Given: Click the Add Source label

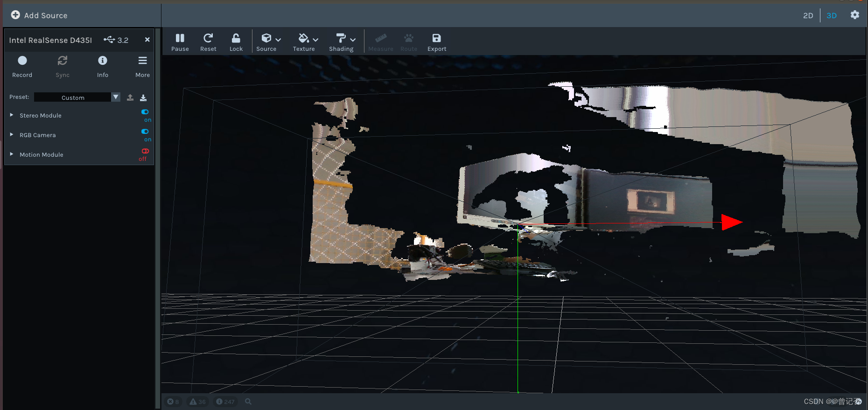Looking at the screenshot, I should pos(46,15).
